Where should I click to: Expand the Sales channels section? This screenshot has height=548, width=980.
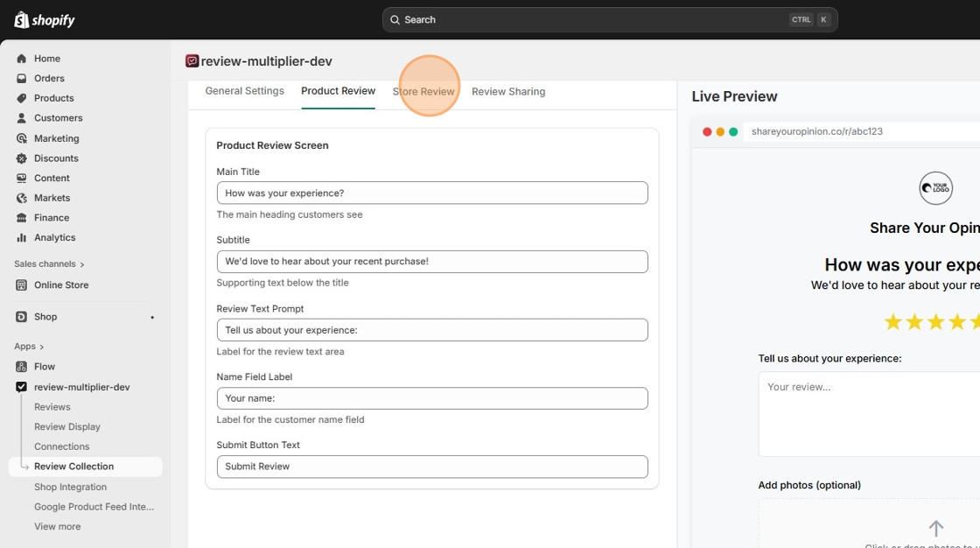click(x=49, y=264)
